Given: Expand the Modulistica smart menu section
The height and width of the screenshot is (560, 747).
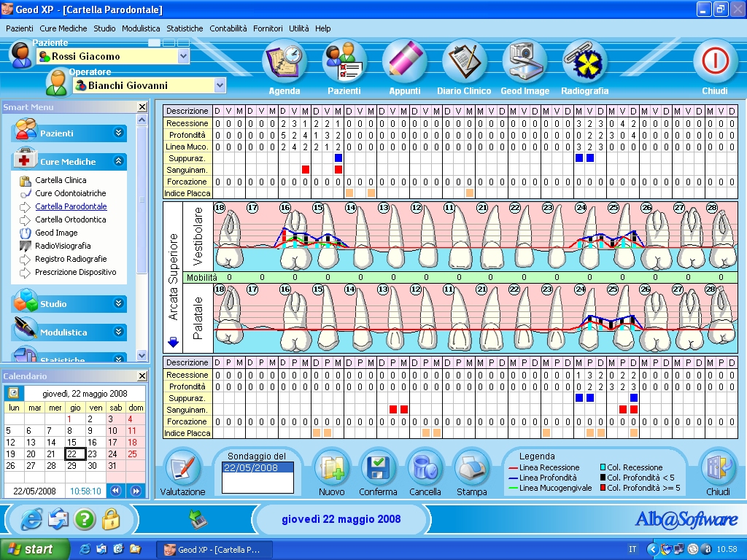Looking at the screenshot, I should click(x=119, y=332).
